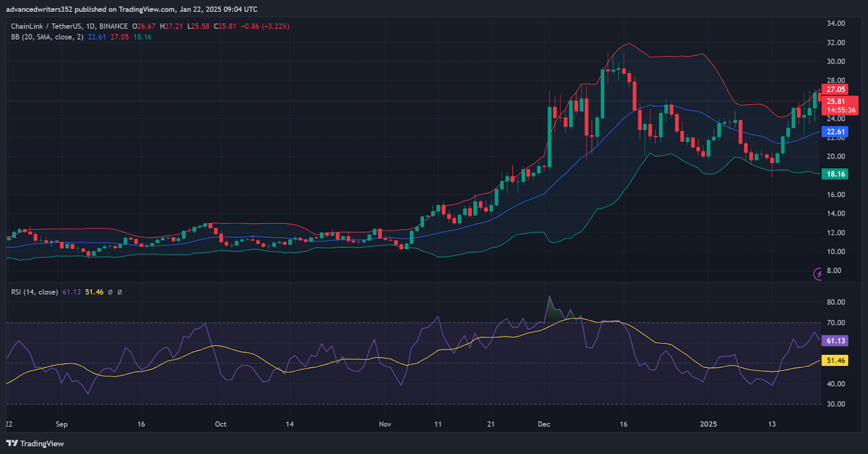The width and height of the screenshot is (868, 454).
Task: Click the 30.00 price axis label
Action: (835, 61)
